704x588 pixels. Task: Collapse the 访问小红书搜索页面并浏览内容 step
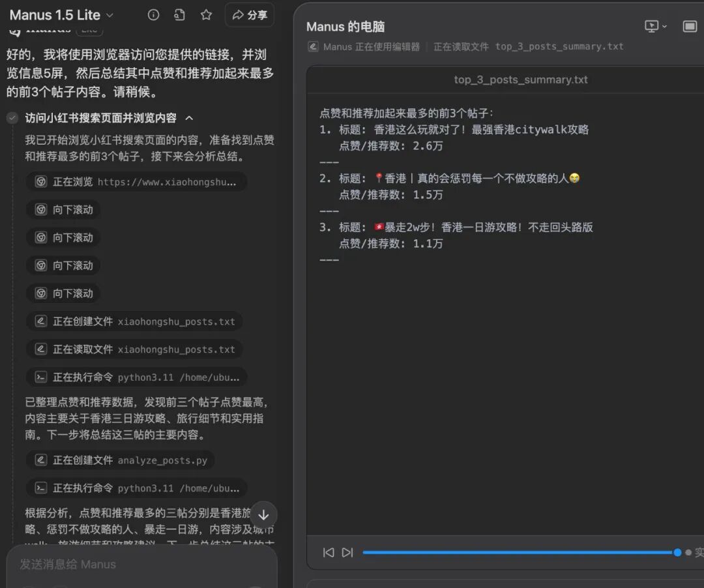pyautogui.click(x=190, y=118)
